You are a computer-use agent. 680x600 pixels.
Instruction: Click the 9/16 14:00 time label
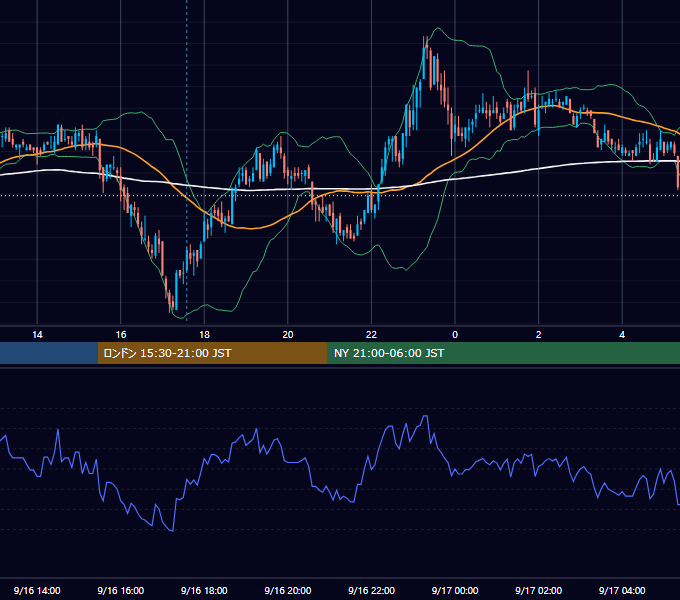click(37, 590)
